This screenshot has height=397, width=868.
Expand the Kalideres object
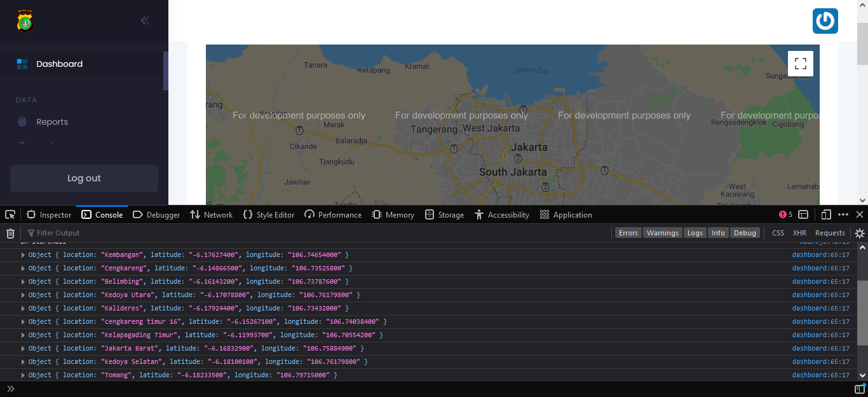[x=24, y=308]
